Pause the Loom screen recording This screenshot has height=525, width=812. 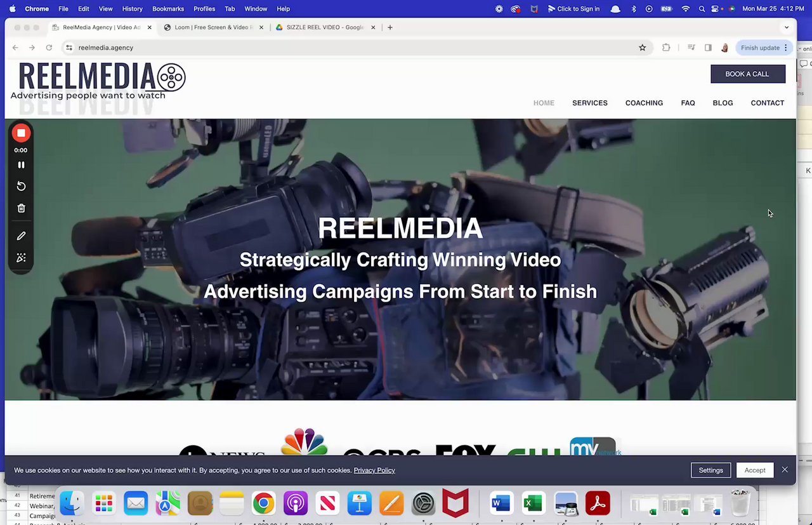[x=21, y=165]
